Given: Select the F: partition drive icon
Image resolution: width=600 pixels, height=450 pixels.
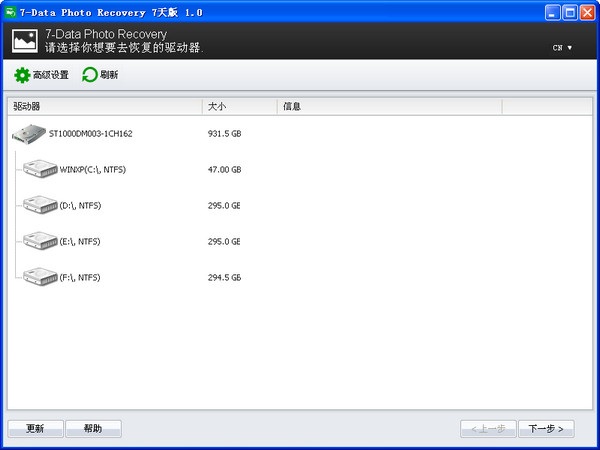Looking at the screenshot, I should (x=40, y=277).
